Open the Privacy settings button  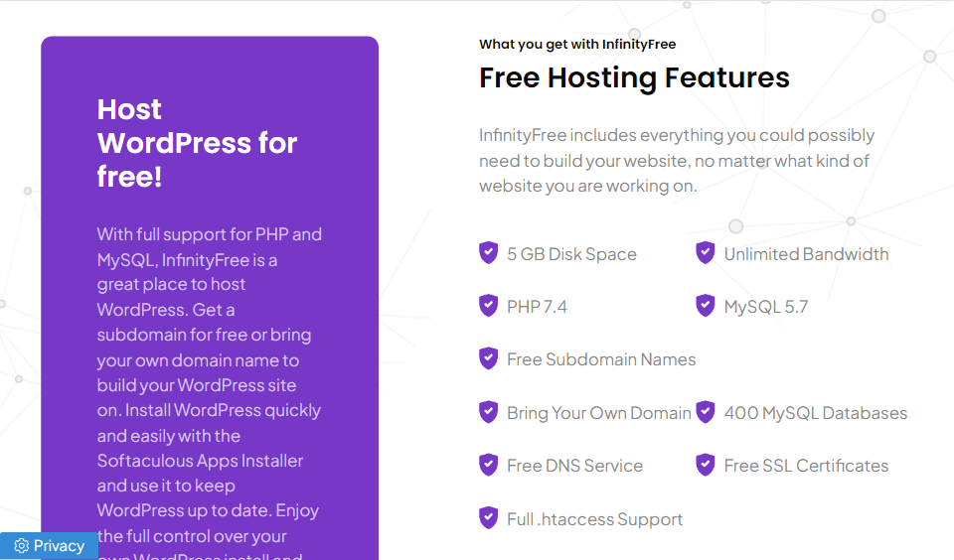pyautogui.click(x=50, y=546)
